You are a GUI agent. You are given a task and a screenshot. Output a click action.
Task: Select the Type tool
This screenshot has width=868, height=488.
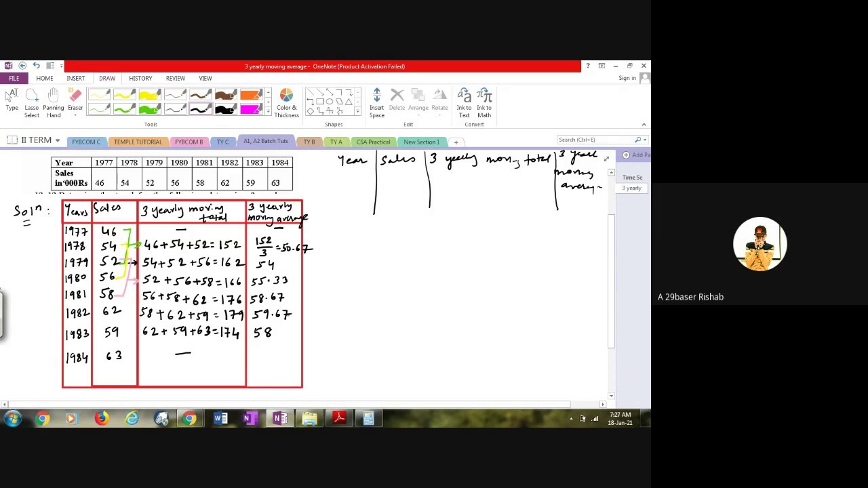click(x=12, y=101)
